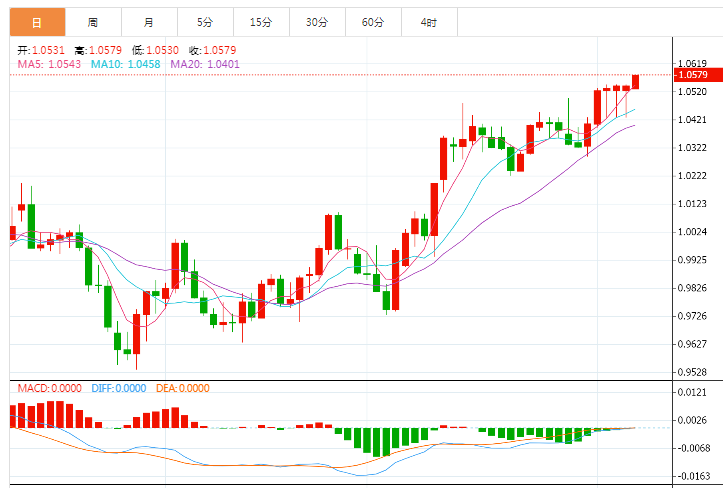
Task: Click the MACD:0.0000 label
Action: pos(50,388)
